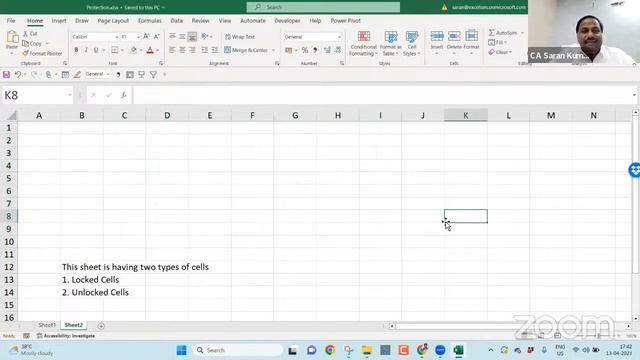Click the Accounting Number Format icon
The image size is (640, 360).
289,50
